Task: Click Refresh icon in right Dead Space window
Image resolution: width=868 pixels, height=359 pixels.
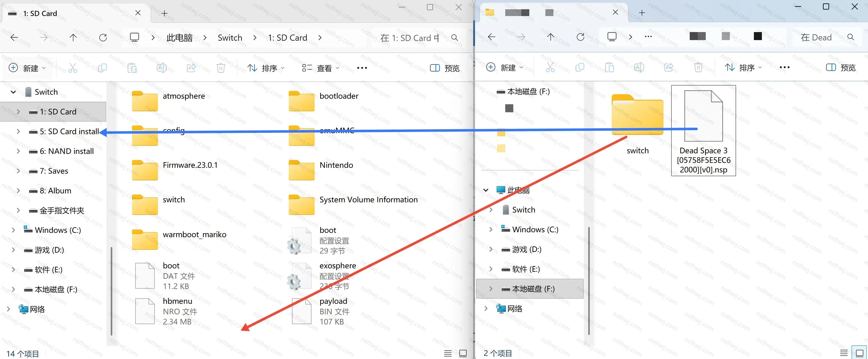Action: [x=580, y=37]
